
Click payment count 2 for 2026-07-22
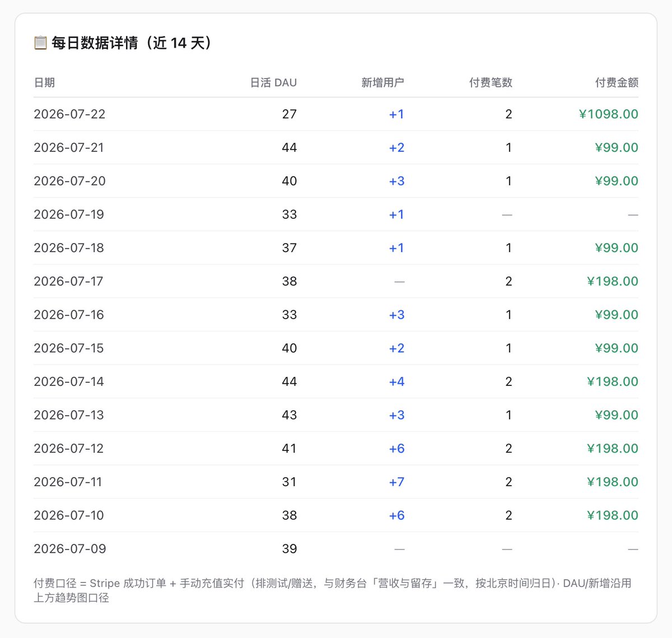tap(508, 114)
